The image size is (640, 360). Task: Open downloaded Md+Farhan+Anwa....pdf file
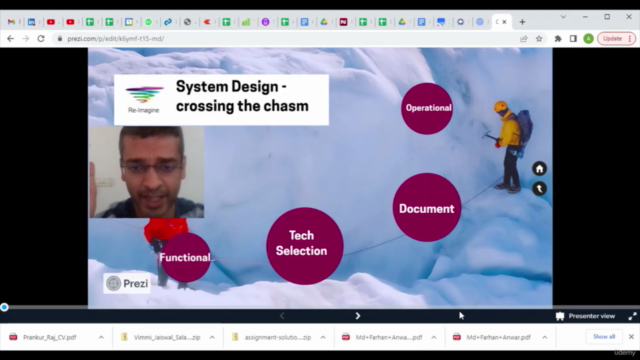tap(389, 338)
